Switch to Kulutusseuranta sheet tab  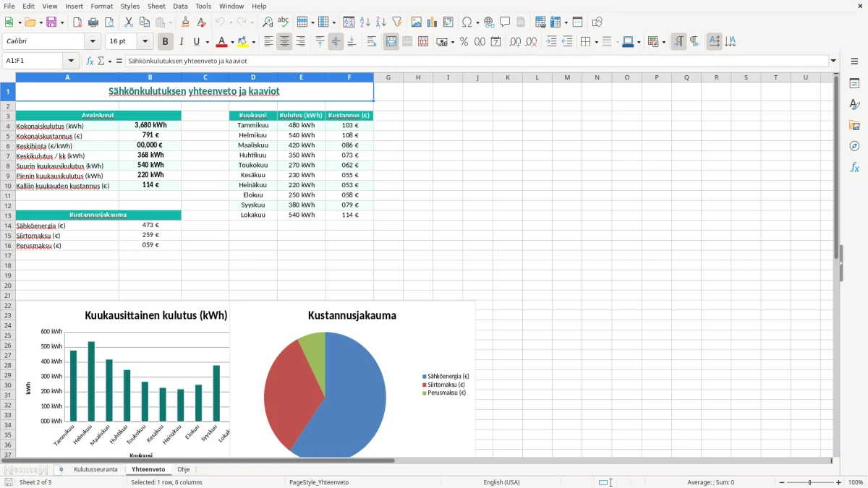pyautogui.click(x=95, y=469)
